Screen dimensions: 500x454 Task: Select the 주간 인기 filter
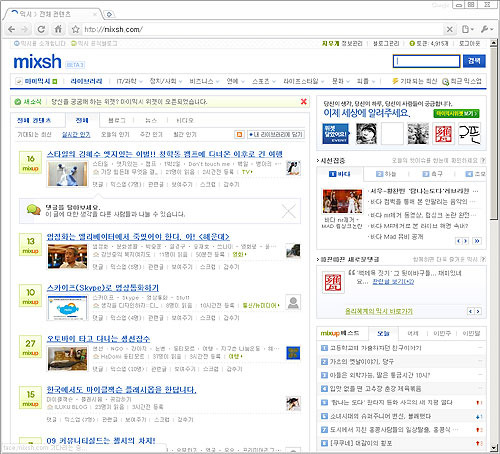coord(151,134)
